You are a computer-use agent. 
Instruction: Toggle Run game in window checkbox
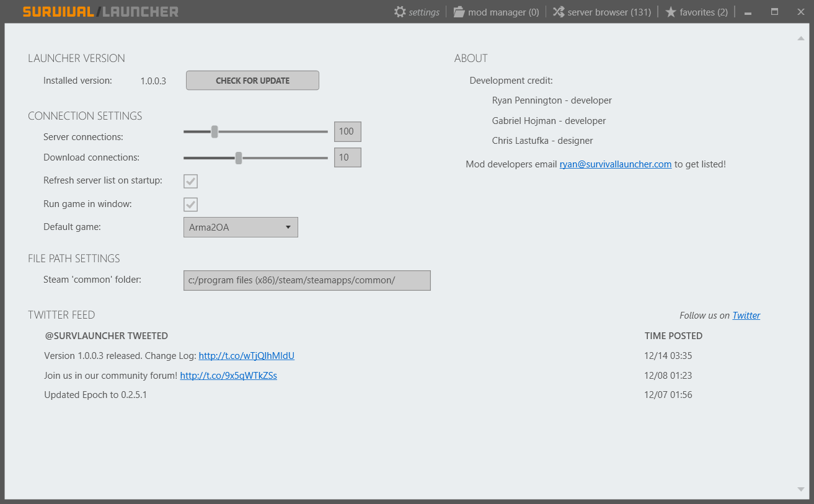click(190, 205)
